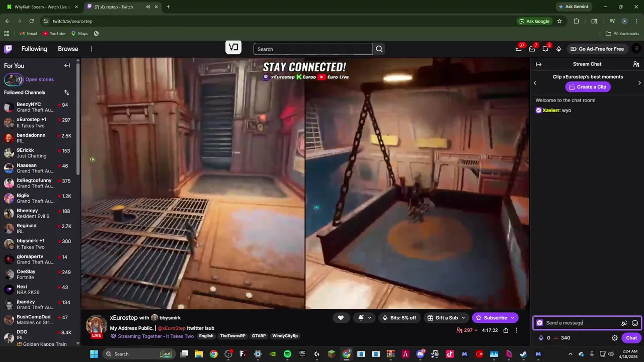Open the YouTube bookmark

click(x=54, y=34)
